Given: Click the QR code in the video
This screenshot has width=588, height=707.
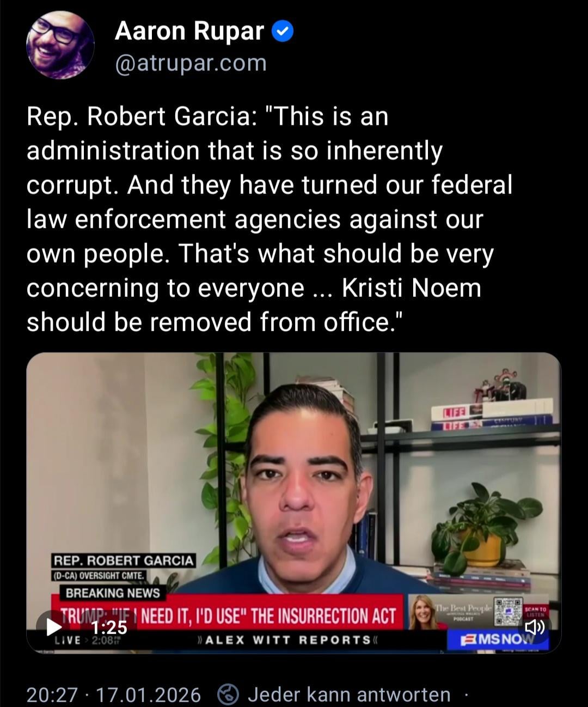Looking at the screenshot, I should click(507, 611).
